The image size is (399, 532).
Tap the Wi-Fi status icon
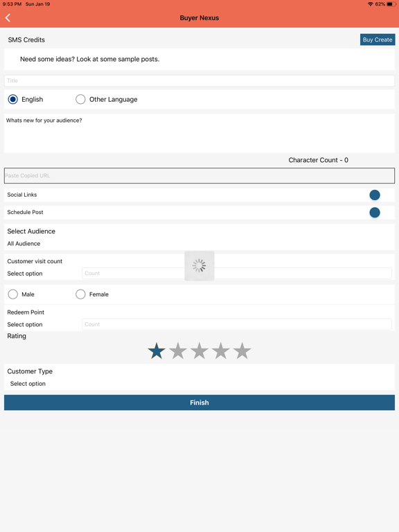point(370,4)
